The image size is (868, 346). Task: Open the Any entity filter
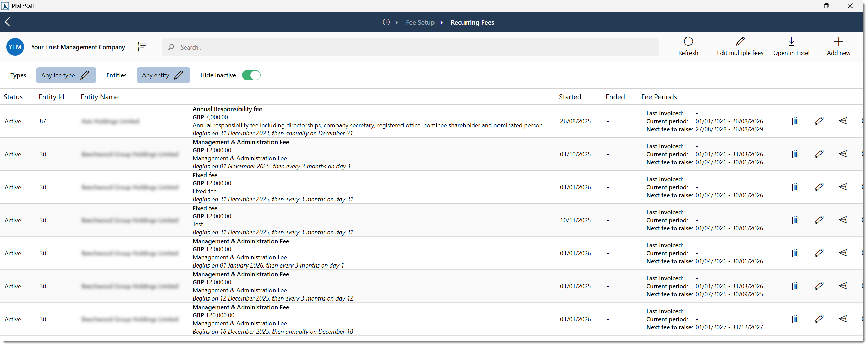[x=163, y=75]
